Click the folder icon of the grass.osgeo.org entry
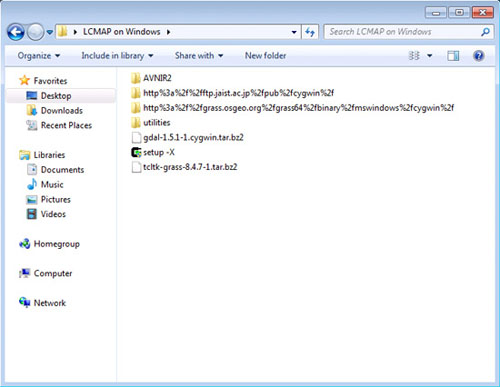This screenshot has height=387, width=500. (x=136, y=108)
